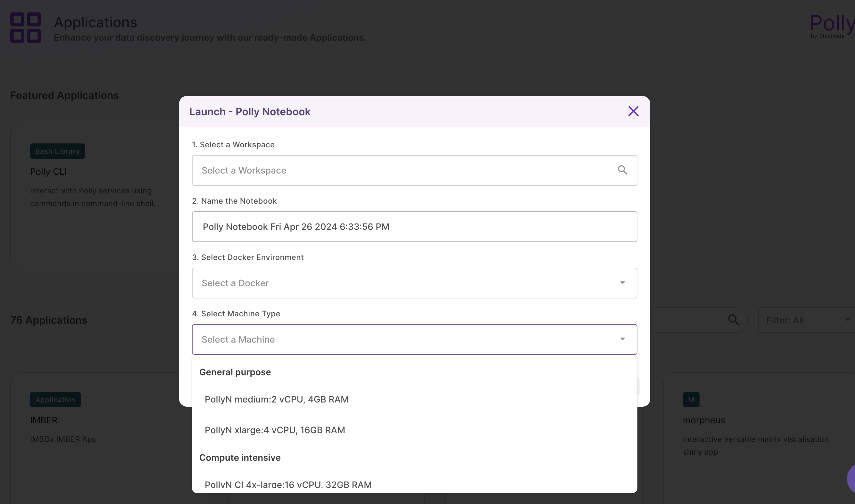
Task: Edit the notebook name field
Action: coord(414,227)
